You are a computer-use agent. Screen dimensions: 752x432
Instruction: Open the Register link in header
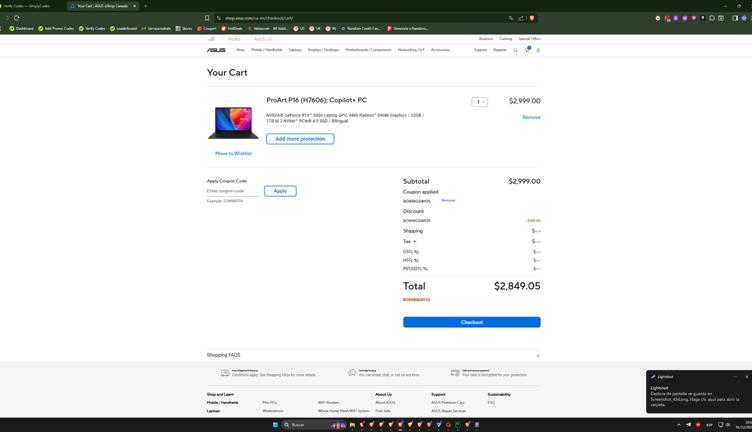click(x=500, y=50)
